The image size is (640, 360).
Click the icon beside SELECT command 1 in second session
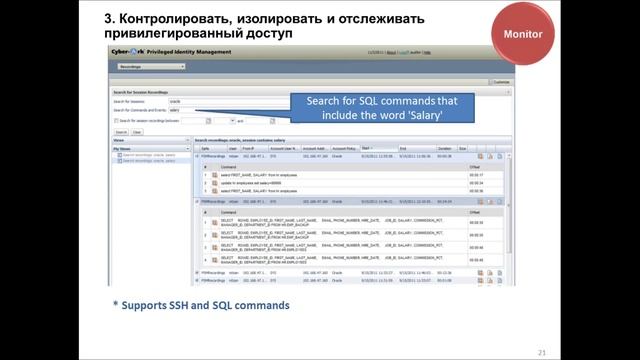pos(215,223)
